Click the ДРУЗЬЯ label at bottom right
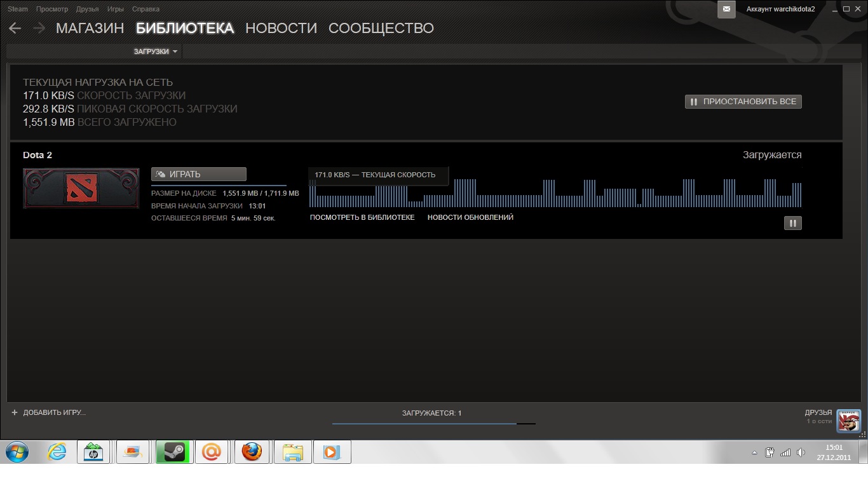 pos(818,413)
